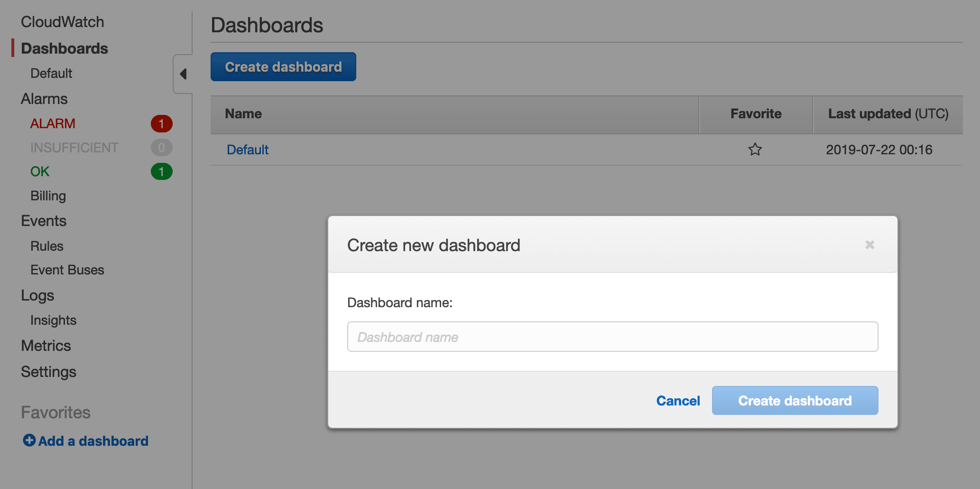Dismiss the dialog with the X icon
This screenshot has width=980, height=489.
(869, 244)
